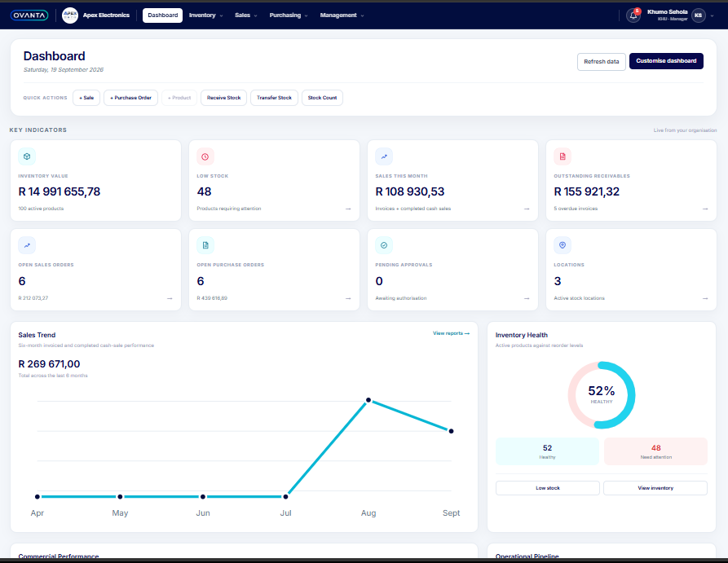Screen dimensions: 728x563
Task: Click the Inventory Value cube icon
Action: tap(27, 156)
